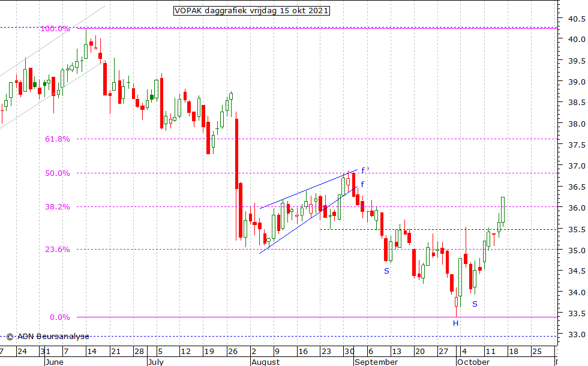Click the "40.0" price axis value
The image size is (588, 366).
(577, 40)
